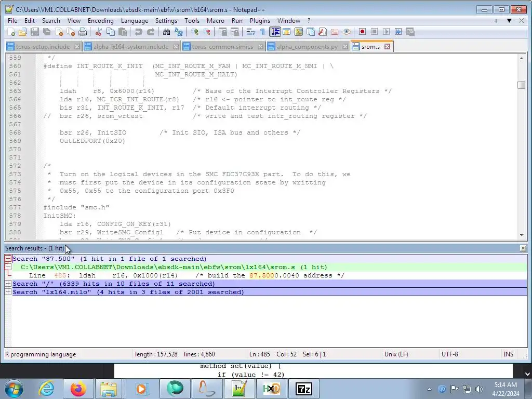Switch to torus-setup.include tab
Viewport: 532px width, 399px height.
click(43, 47)
